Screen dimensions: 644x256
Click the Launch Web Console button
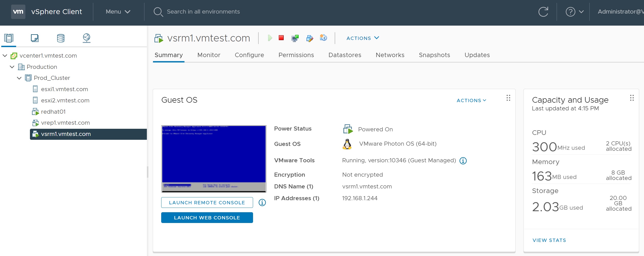pyautogui.click(x=207, y=218)
